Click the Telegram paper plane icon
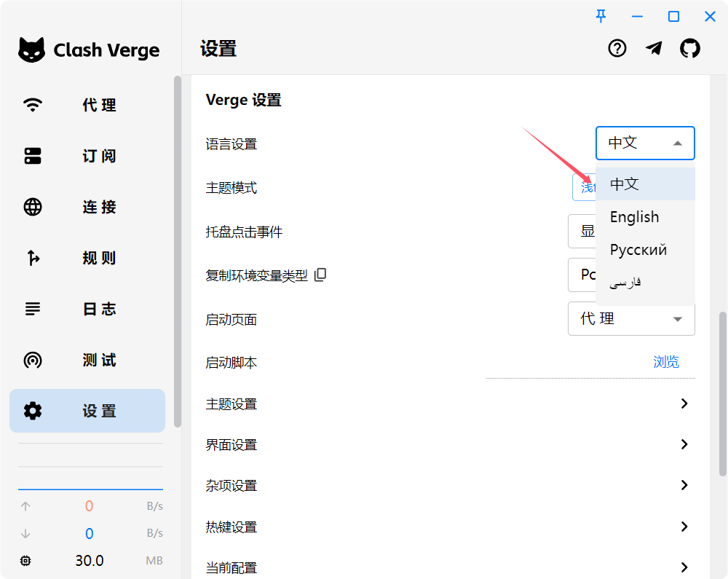 (654, 49)
